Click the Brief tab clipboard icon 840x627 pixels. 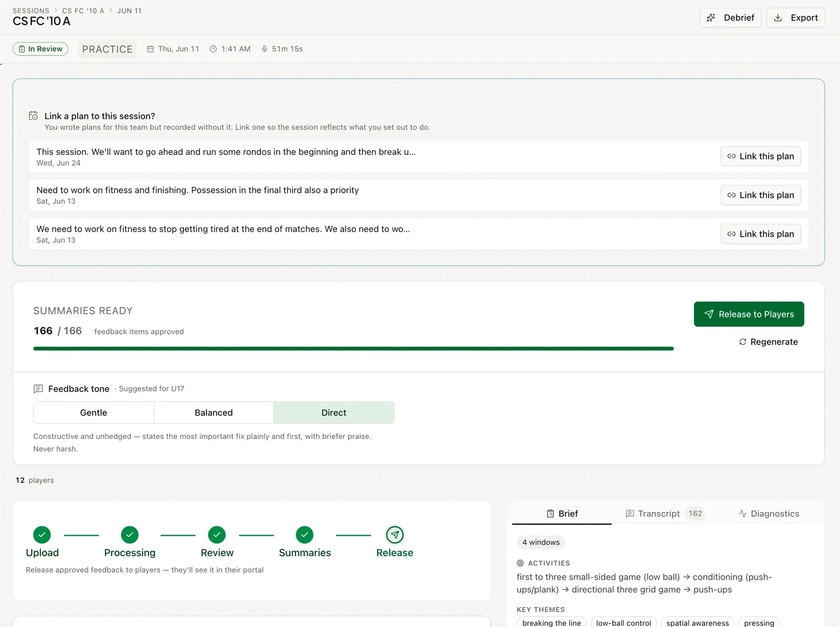click(x=550, y=514)
